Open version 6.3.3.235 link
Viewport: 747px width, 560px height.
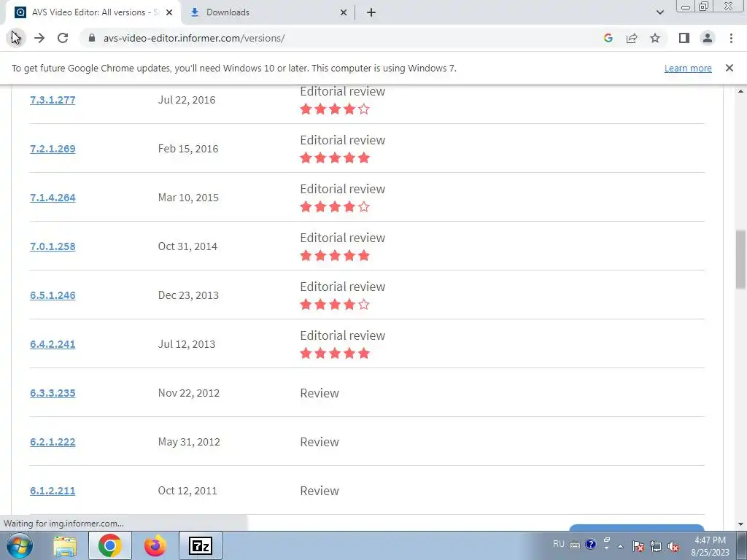53,393
